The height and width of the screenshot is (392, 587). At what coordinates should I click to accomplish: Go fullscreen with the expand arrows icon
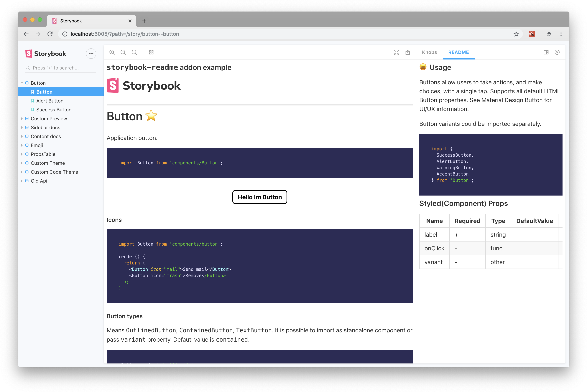tap(396, 52)
